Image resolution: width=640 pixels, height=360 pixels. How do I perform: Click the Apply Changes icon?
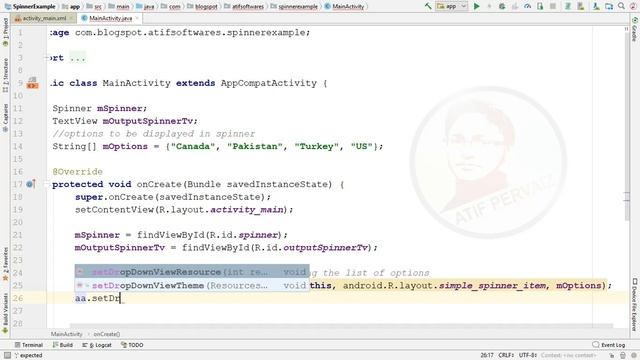(x=489, y=6)
